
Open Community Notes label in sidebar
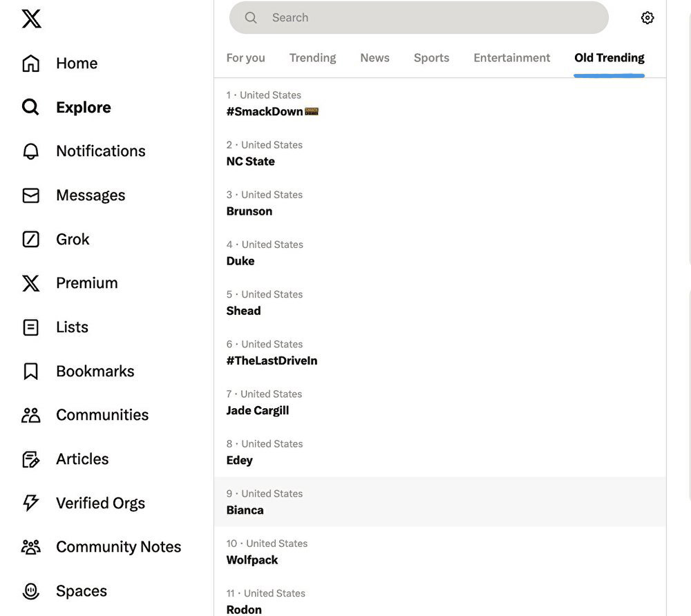[119, 547]
